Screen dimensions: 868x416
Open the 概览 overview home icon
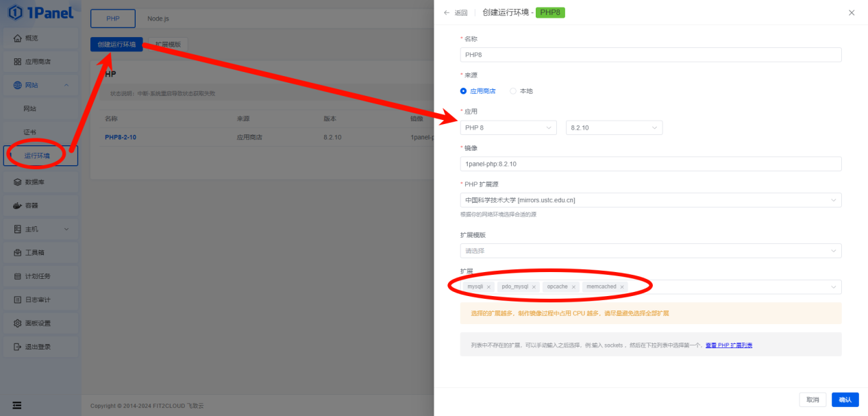(x=18, y=38)
